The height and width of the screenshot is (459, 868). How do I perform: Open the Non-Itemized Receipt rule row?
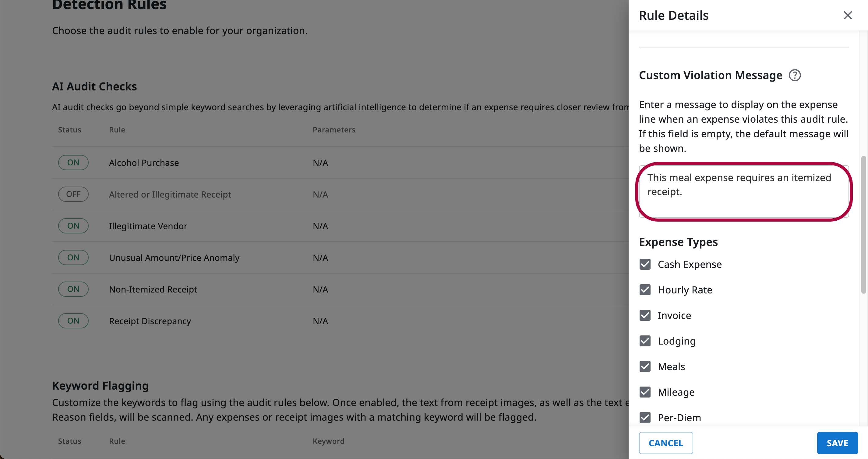[153, 289]
